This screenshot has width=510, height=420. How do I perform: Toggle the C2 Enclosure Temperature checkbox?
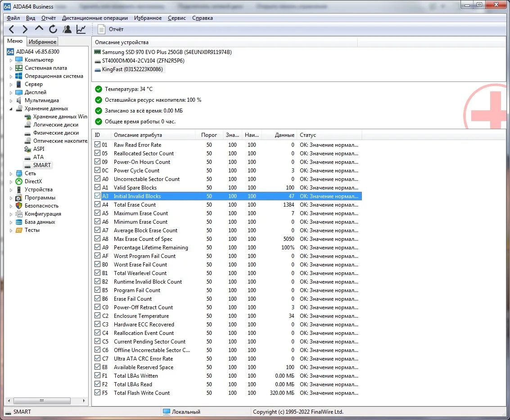[x=97, y=316]
